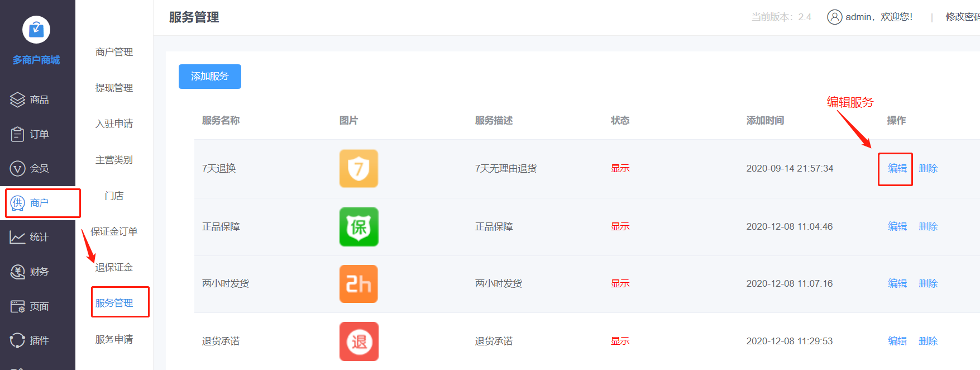Select 7天退换 name cell
Screen dimensions: 980x370
click(219, 168)
